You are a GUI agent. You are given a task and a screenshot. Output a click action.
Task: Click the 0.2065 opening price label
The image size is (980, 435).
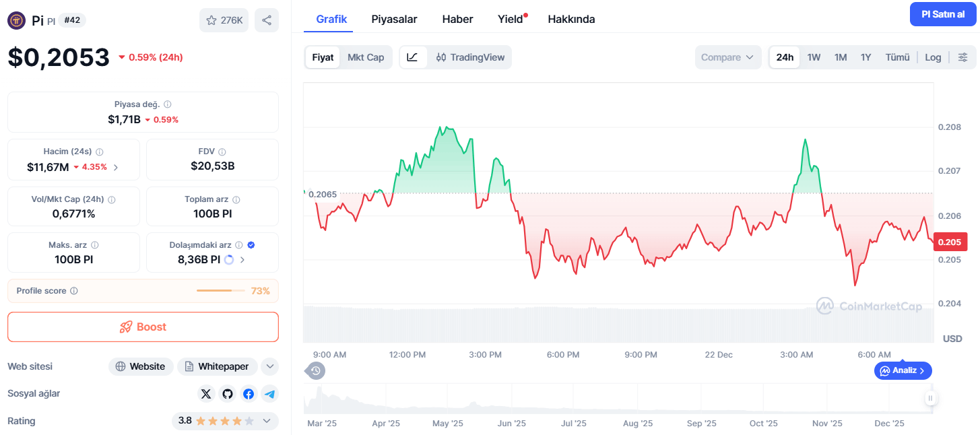(x=323, y=194)
